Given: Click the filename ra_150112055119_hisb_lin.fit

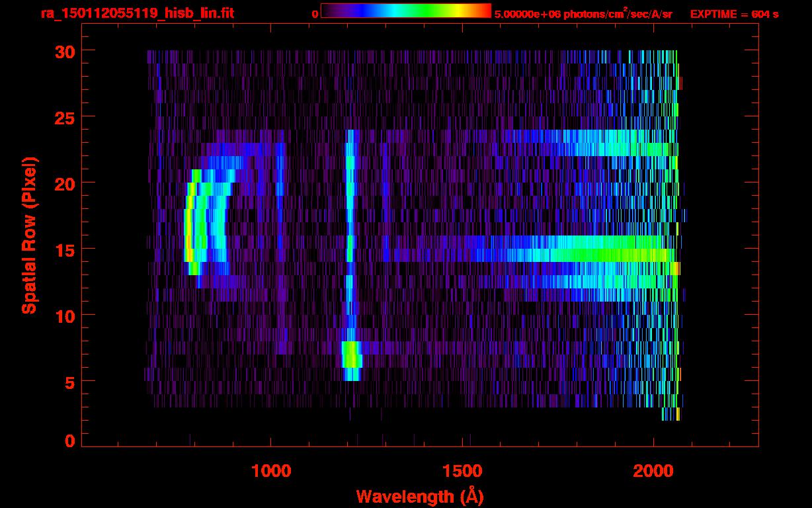Looking at the screenshot, I should (x=137, y=13).
